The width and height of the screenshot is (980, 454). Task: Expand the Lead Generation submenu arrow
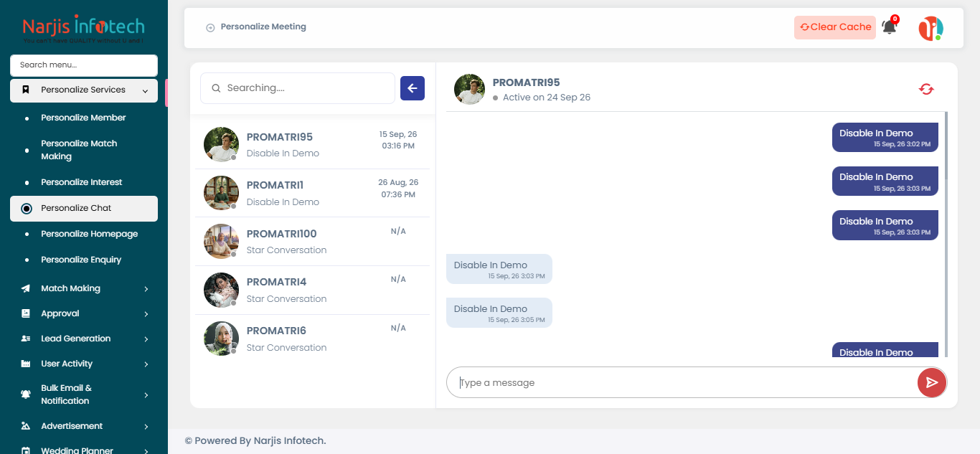(x=146, y=339)
